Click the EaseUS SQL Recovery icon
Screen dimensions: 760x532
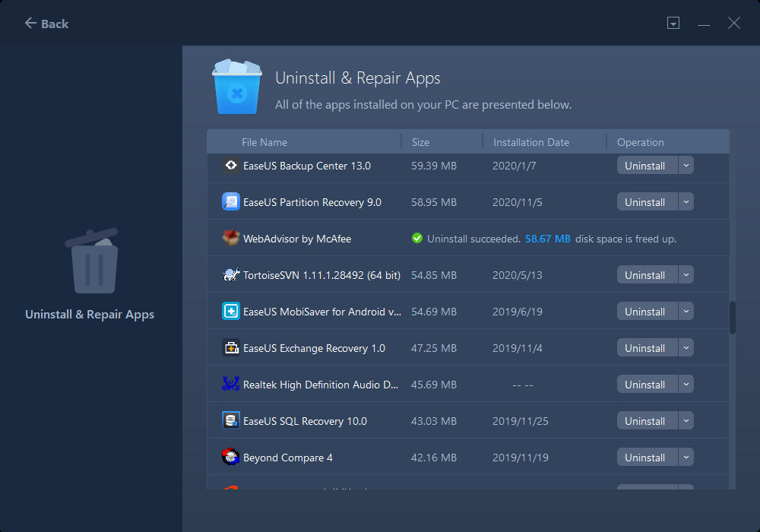(x=231, y=421)
